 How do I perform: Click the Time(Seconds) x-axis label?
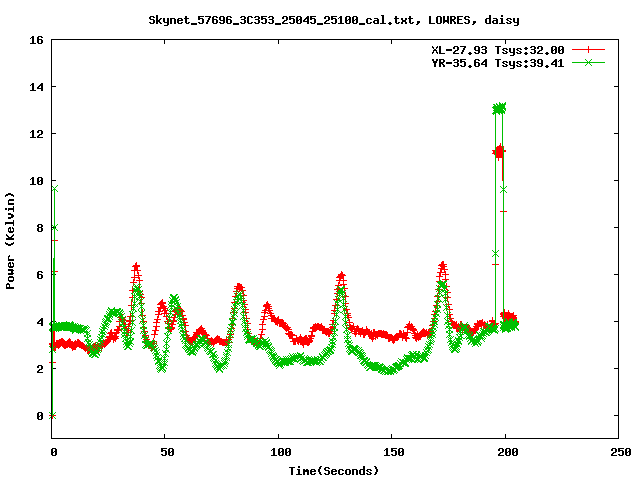point(335,470)
